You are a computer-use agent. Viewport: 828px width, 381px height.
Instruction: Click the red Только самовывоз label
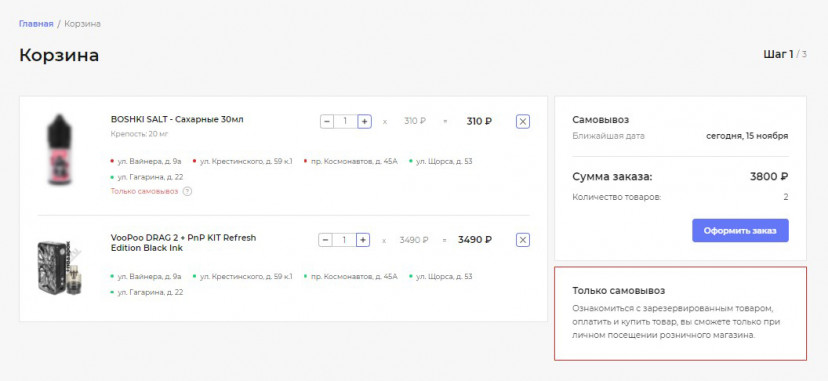tap(144, 192)
